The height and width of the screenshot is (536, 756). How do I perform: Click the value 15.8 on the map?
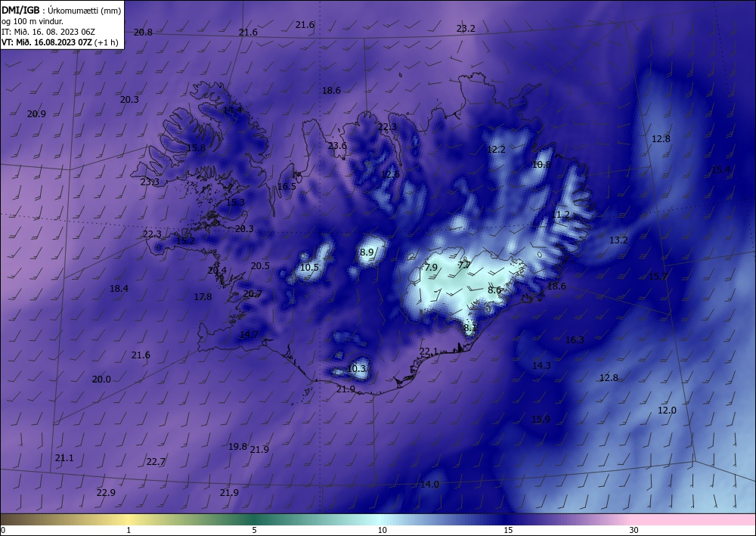coord(196,147)
